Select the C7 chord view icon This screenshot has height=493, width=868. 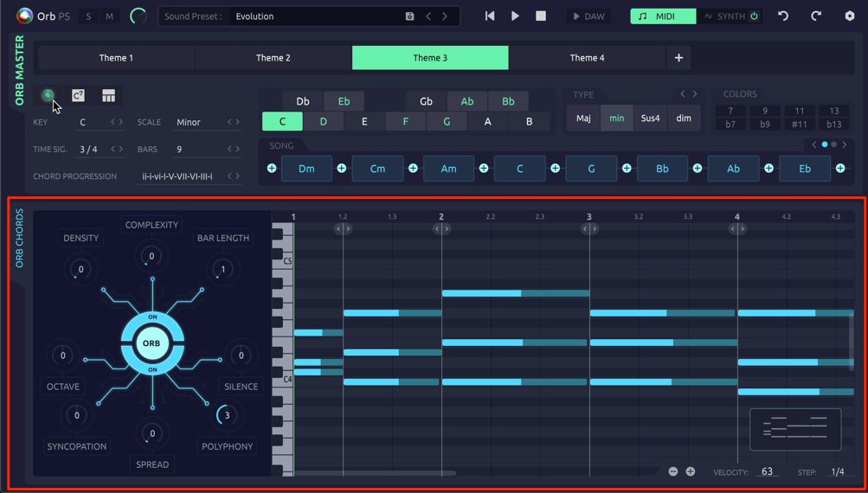coord(78,95)
